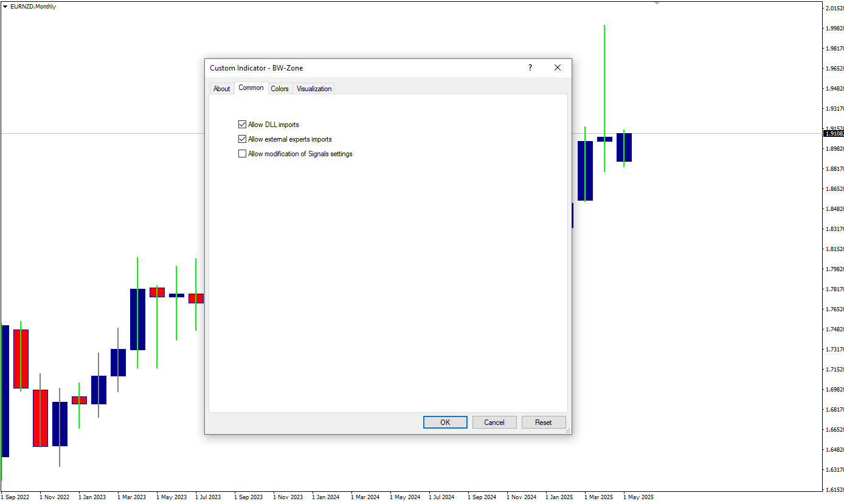Screen dimensions: 844x504
Task: Uncheck Allow DLL imports
Action: 243,125
